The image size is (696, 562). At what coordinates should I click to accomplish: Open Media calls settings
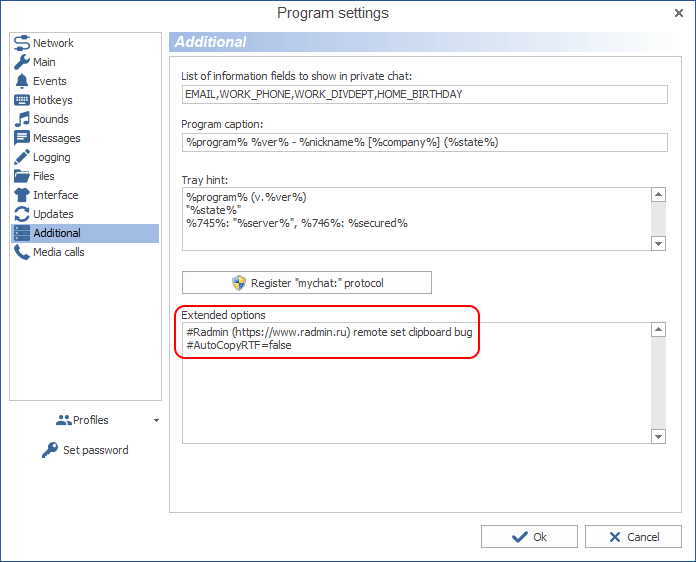pyautogui.click(x=59, y=252)
